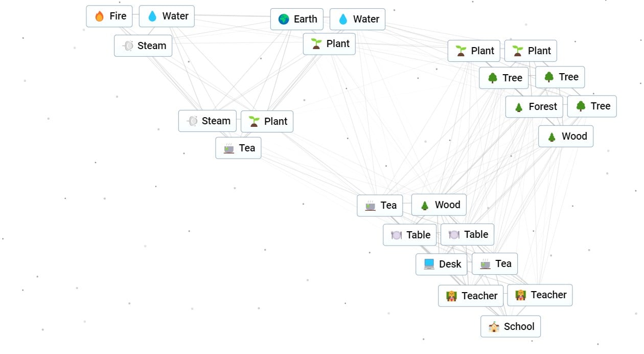The height and width of the screenshot is (354, 644).
Task: Click the School building emoji icon
Action: click(494, 327)
